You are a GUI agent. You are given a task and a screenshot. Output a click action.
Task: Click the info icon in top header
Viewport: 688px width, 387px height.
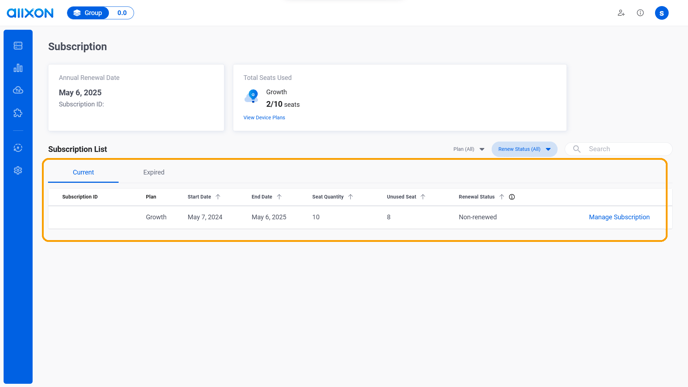point(640,13)
